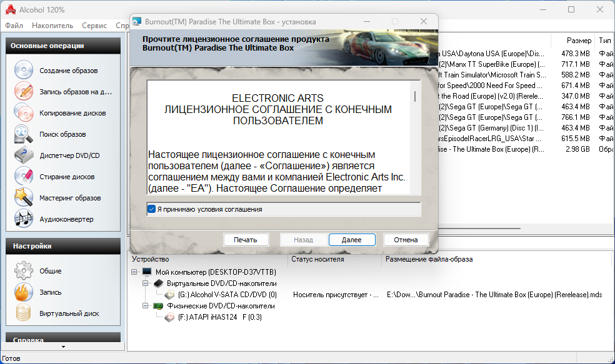Click the 766.1 MB size cell
The width and height of the screenshot is (615, 364).
pos(576,117)
